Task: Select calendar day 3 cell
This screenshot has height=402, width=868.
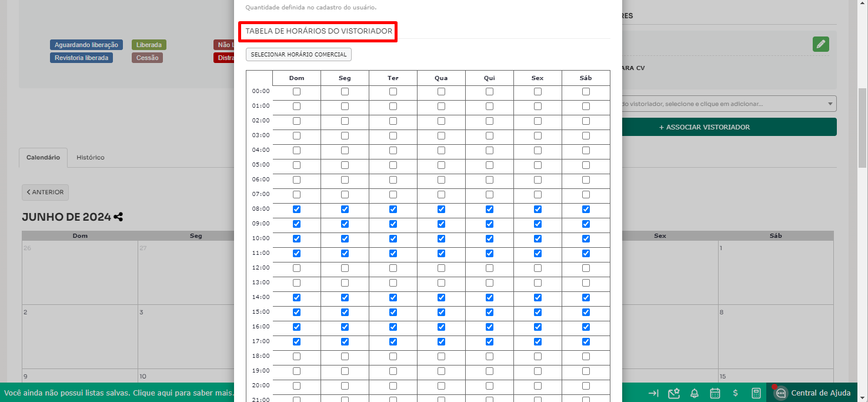Action: pyautogui.click(x=186, y=337)
